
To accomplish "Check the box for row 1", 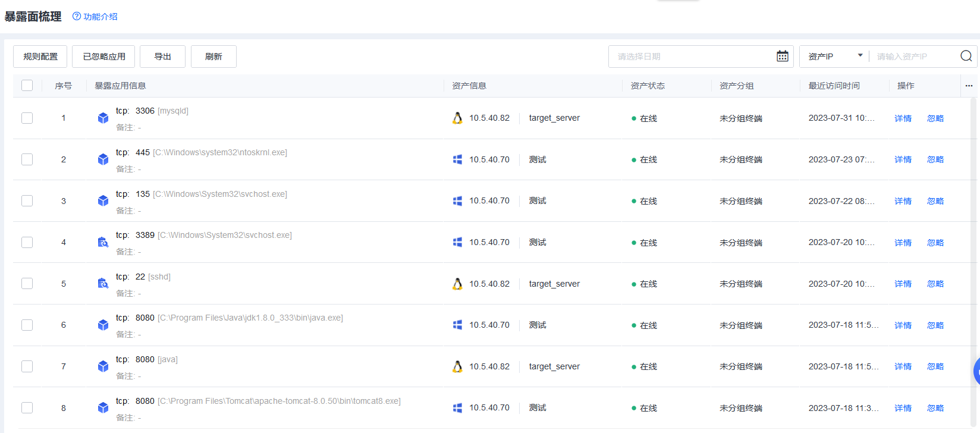I will tap(27, 118).
